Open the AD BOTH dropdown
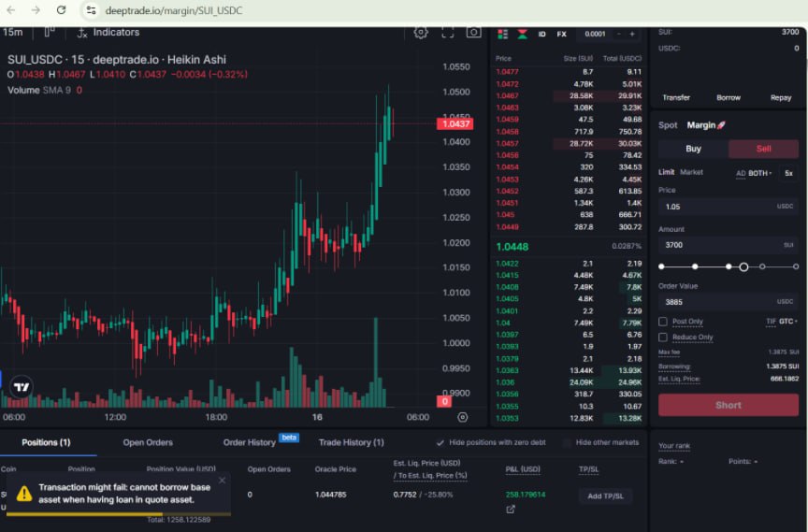The image size is (808, 532). tap(754, 173)
